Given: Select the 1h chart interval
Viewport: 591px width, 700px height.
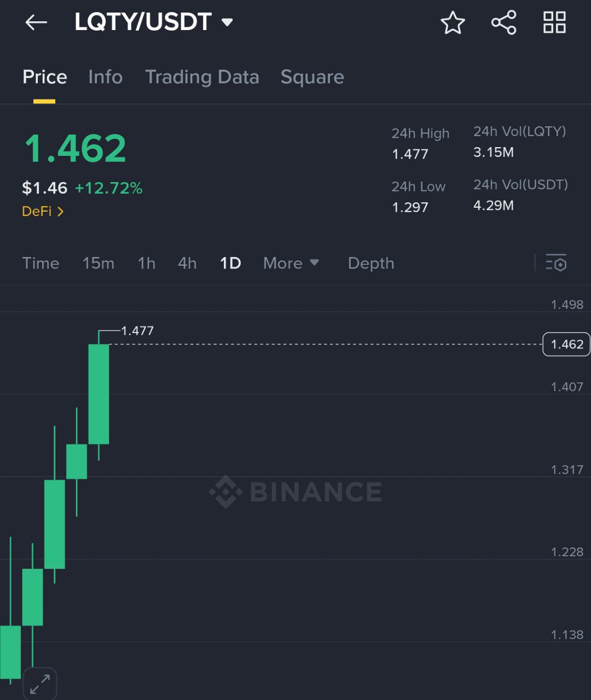Looking at the screenshot, I should pos(146,263).
